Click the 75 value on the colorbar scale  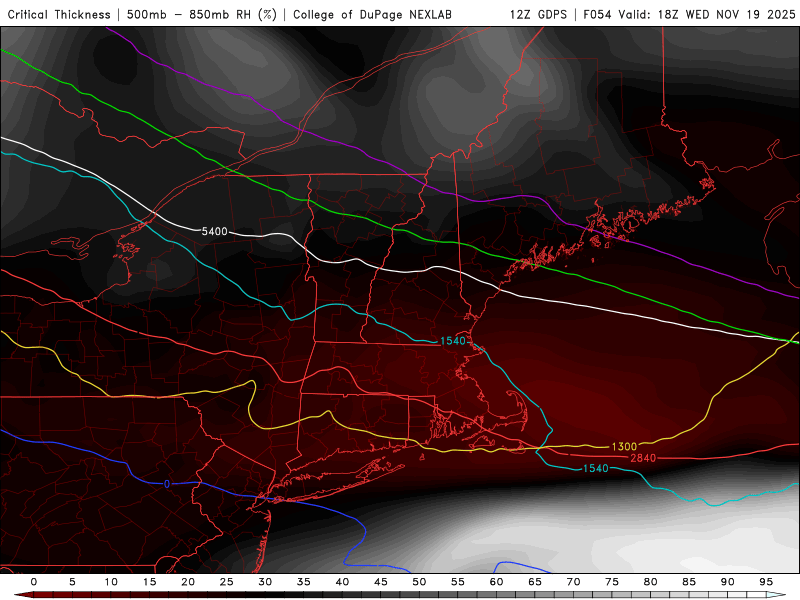coord(612,582)
